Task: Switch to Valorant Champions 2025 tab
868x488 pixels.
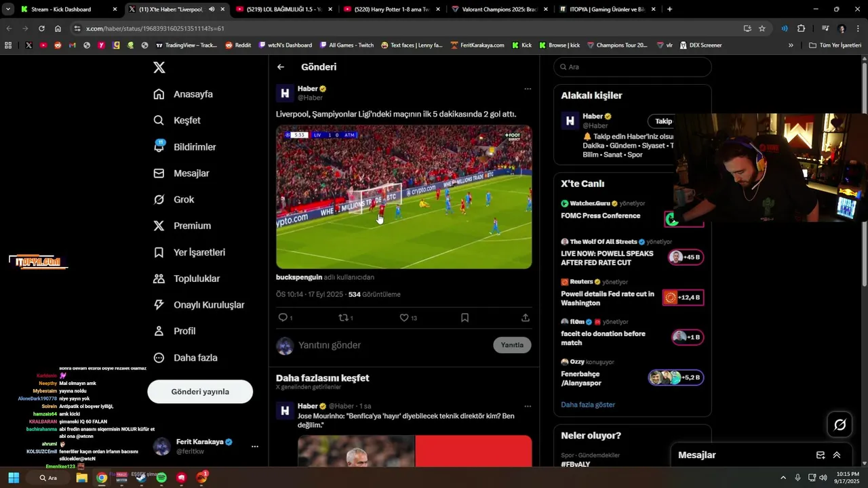Action: [x=497, y=9]
